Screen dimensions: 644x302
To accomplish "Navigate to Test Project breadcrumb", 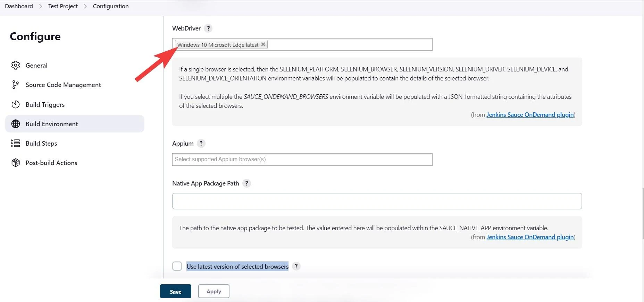I will [x=63, y=6].
